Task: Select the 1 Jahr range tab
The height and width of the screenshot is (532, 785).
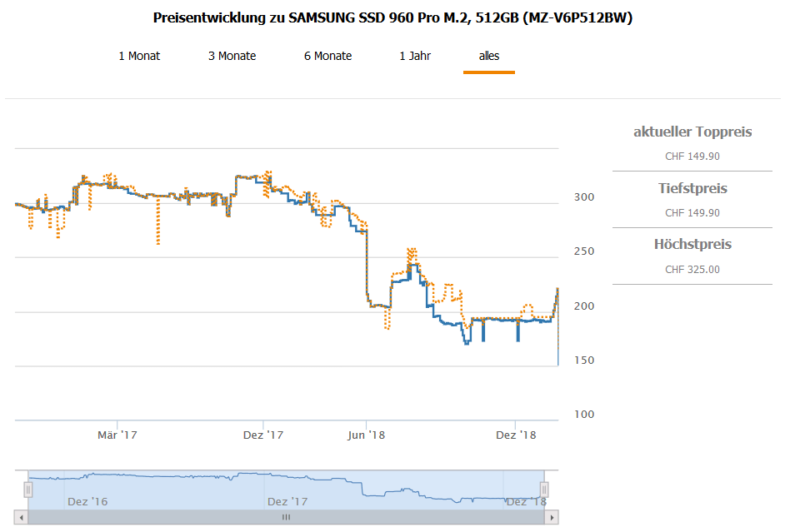Action: click(415, 56)
